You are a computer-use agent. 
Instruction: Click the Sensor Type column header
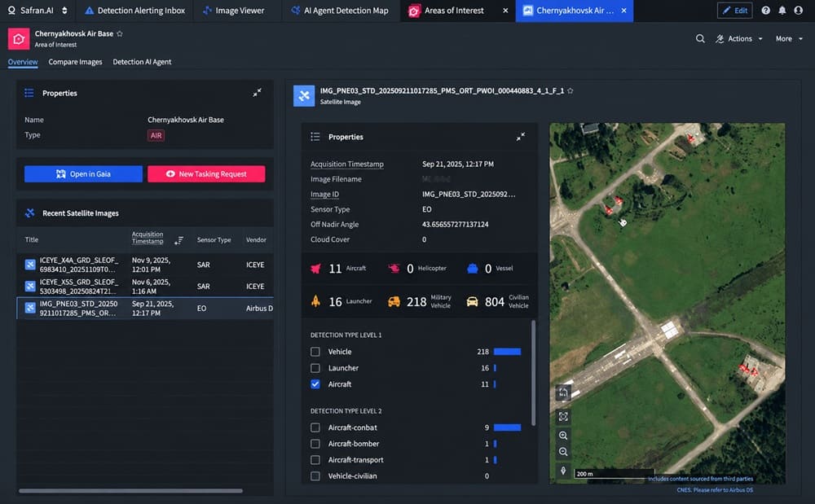click(x=214, y=240)
